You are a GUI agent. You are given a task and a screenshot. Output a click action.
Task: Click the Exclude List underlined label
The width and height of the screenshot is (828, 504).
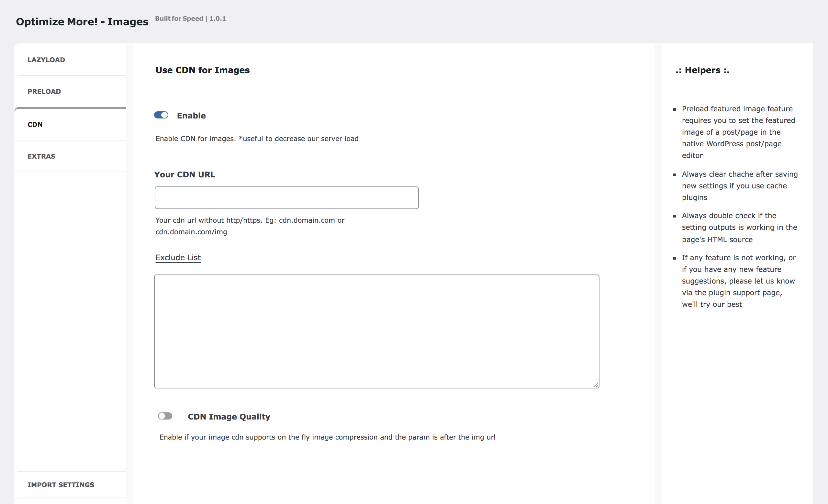point(178,258)
